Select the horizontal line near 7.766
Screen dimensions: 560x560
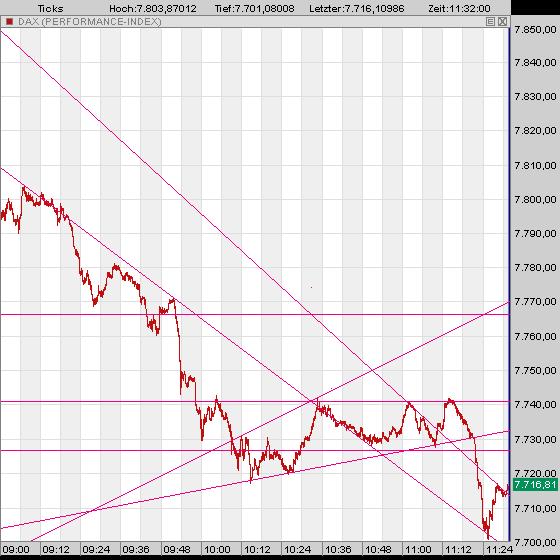tap(255, 315)
